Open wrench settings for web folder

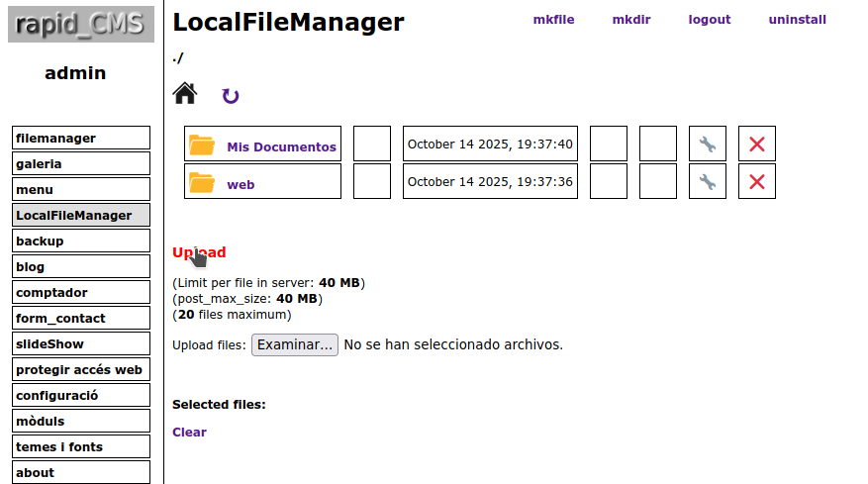[x=707, y=182]
